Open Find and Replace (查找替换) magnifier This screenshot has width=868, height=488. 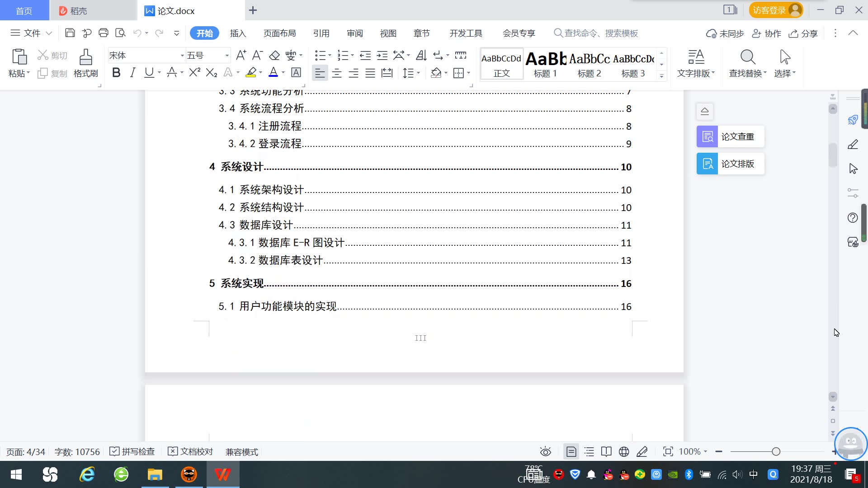click(x=747, y=58)
